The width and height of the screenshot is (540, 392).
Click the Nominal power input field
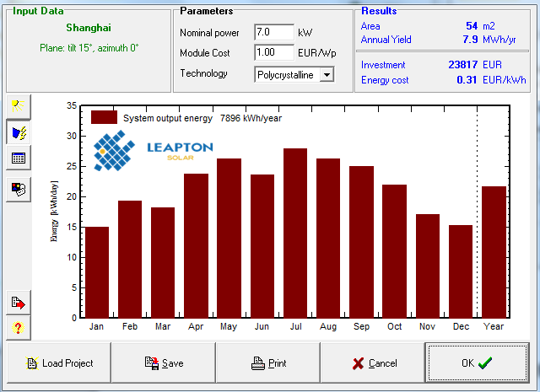[273, 33]
